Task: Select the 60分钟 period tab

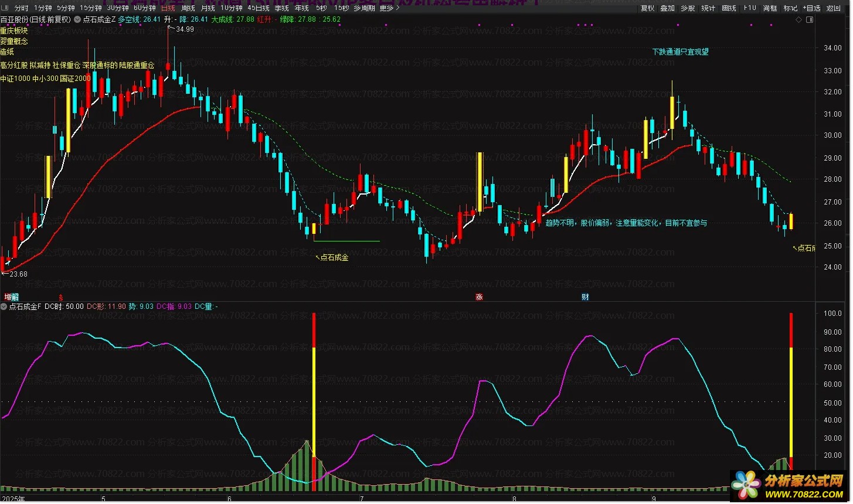Action: coord(145,8)
